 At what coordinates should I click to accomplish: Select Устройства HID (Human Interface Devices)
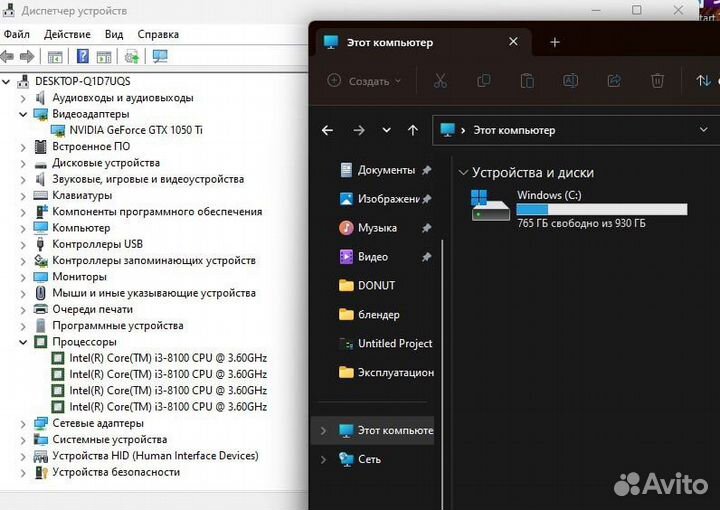coord(155,456)
